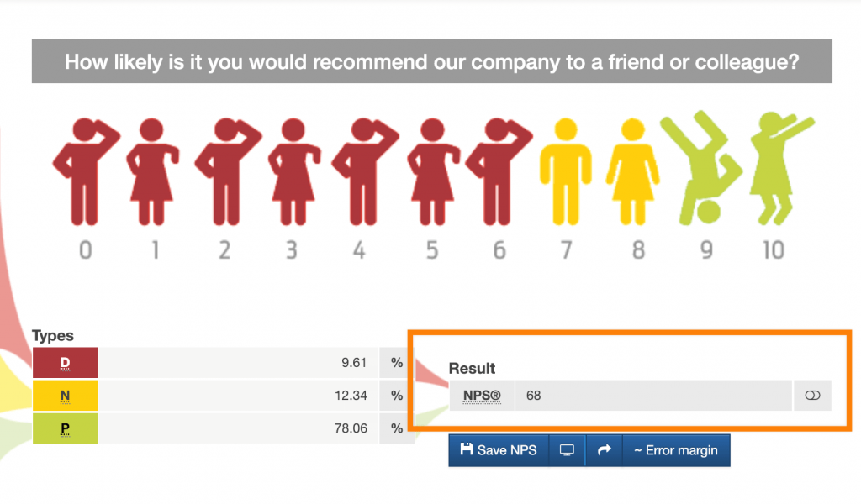
Task: Click the yellow N neutrals swatch
Action: (x=65, y=396)
